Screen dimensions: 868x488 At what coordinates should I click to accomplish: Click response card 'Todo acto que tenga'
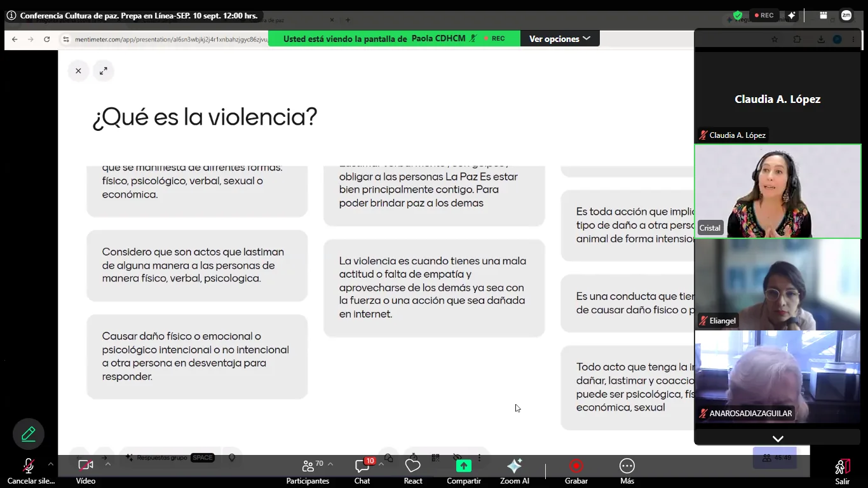[628, 387]
